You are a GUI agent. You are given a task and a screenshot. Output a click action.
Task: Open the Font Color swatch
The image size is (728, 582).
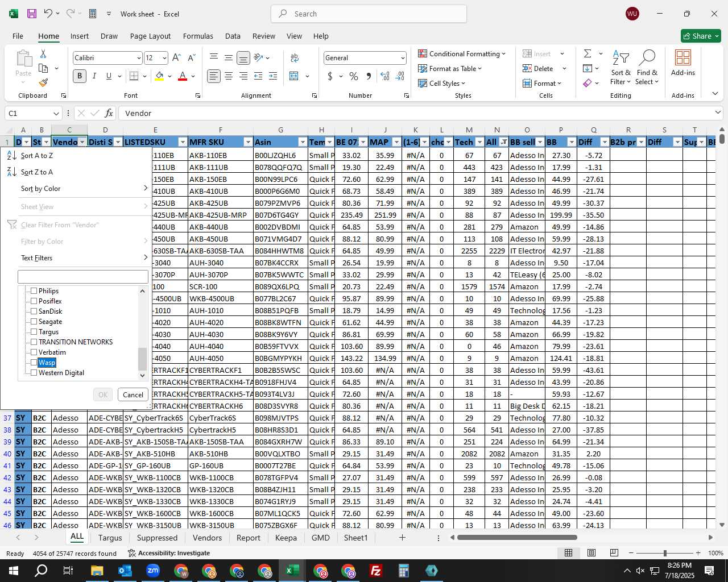click(183, 76)
